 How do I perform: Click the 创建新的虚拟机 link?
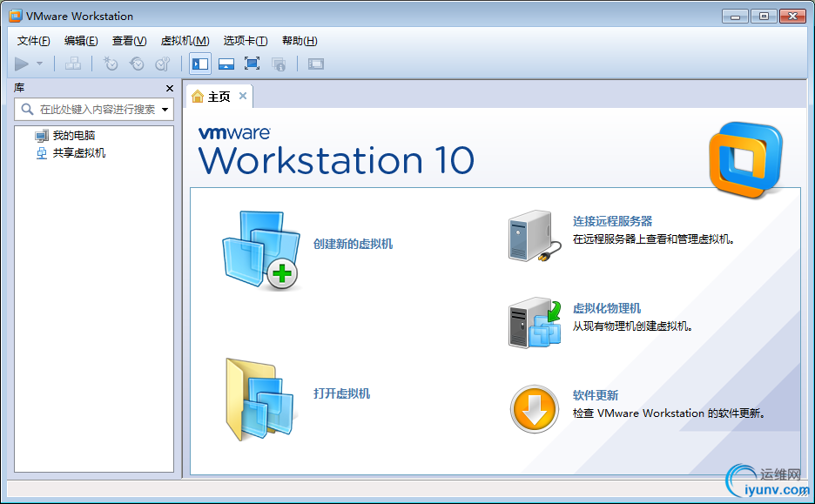353,245
